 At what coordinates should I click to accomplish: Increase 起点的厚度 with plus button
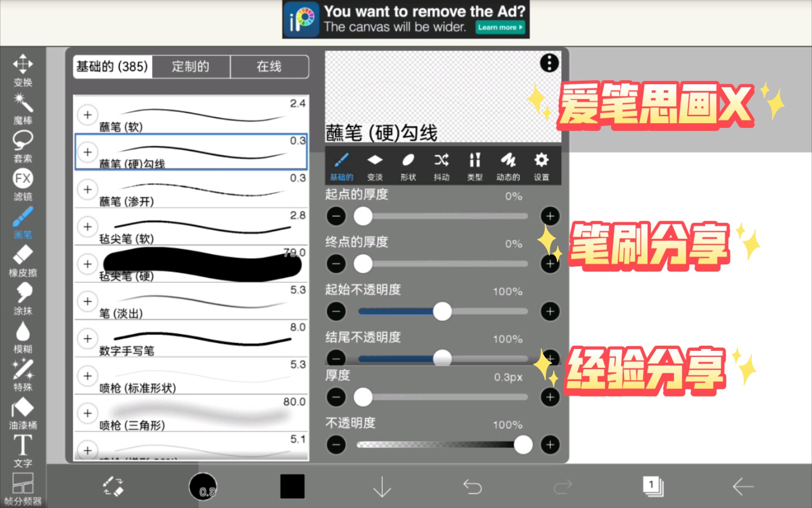pyautogui.click(x=550, y=216)
